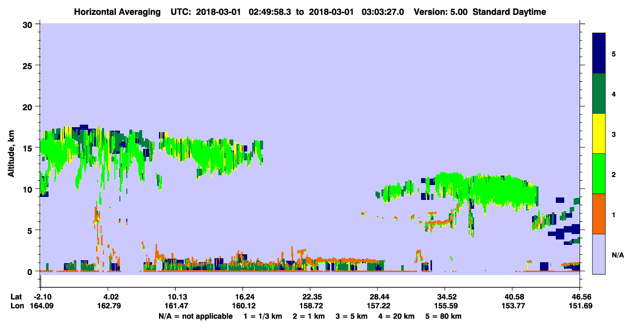Click the latitude value '4.02'

click(108, 297)
